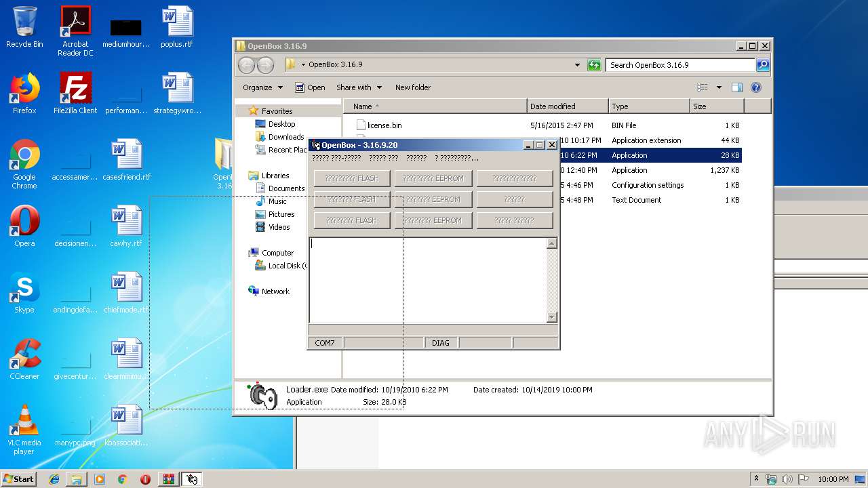Open the Share with dropdown
Image resolution: width=868 pixels, height=488 pixels.
coord(359,87)
